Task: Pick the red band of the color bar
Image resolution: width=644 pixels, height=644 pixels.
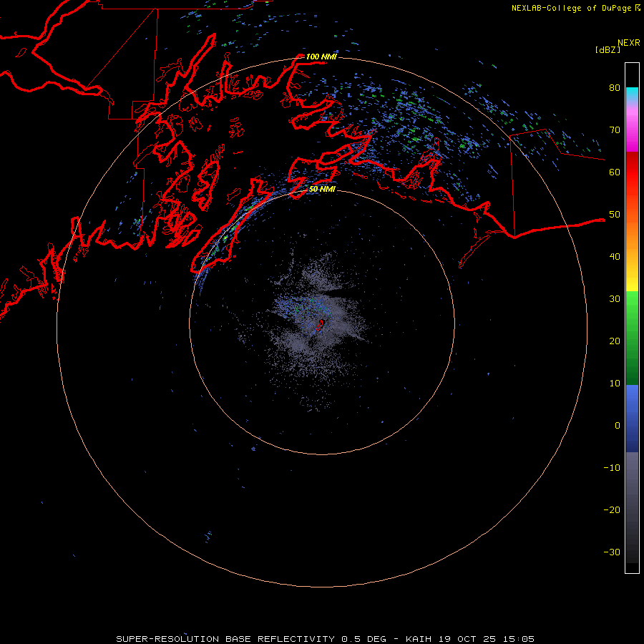Action: pyautogui.click(x=632, y=172)
